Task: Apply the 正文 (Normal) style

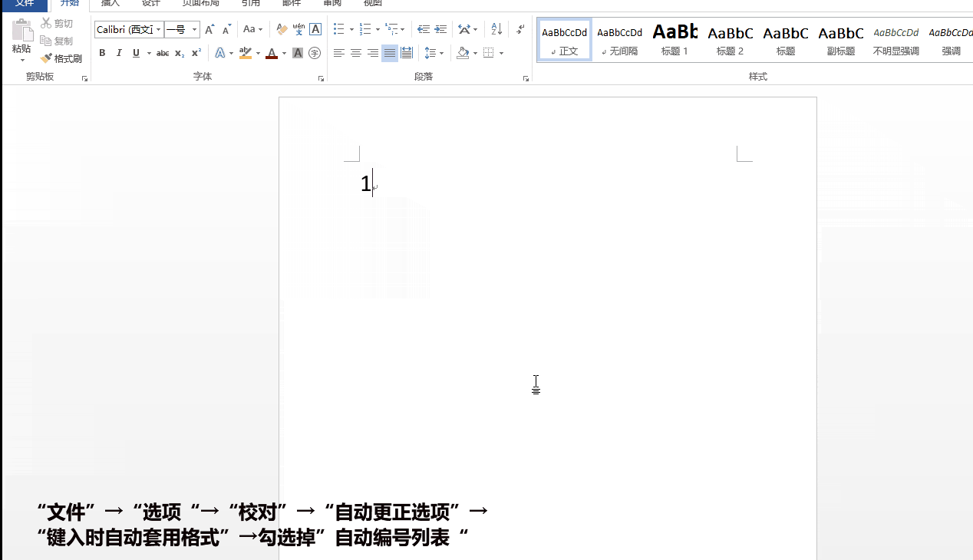Action: [x=565, y=41]
